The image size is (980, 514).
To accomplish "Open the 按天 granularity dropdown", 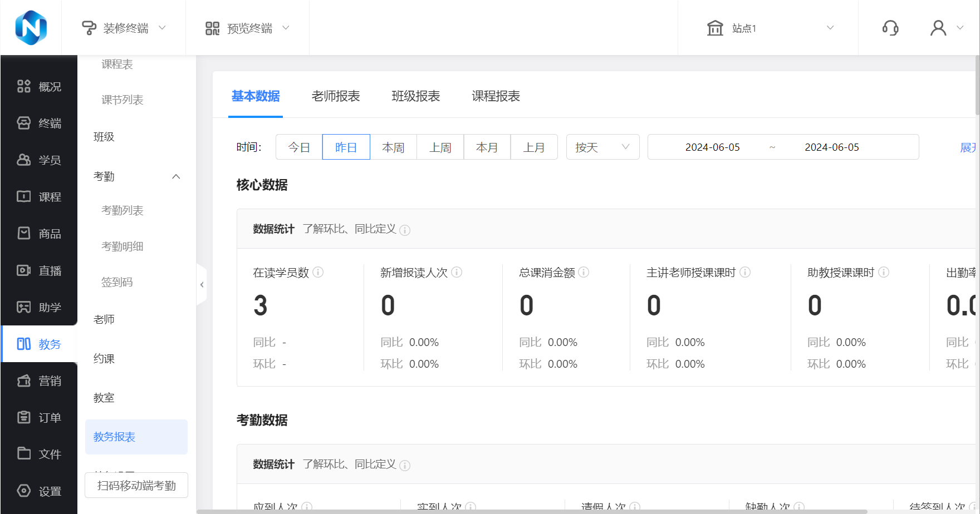I will [602, 147].
